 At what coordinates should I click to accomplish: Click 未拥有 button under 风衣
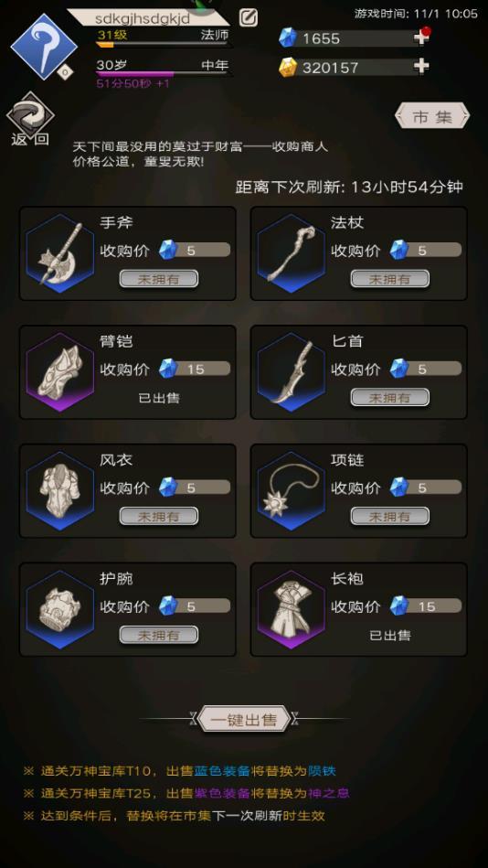(x=159, y=517)
